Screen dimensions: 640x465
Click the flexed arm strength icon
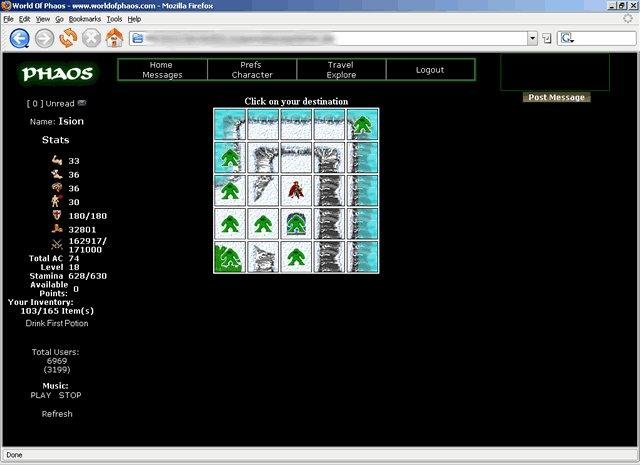[x=57, y=160]
